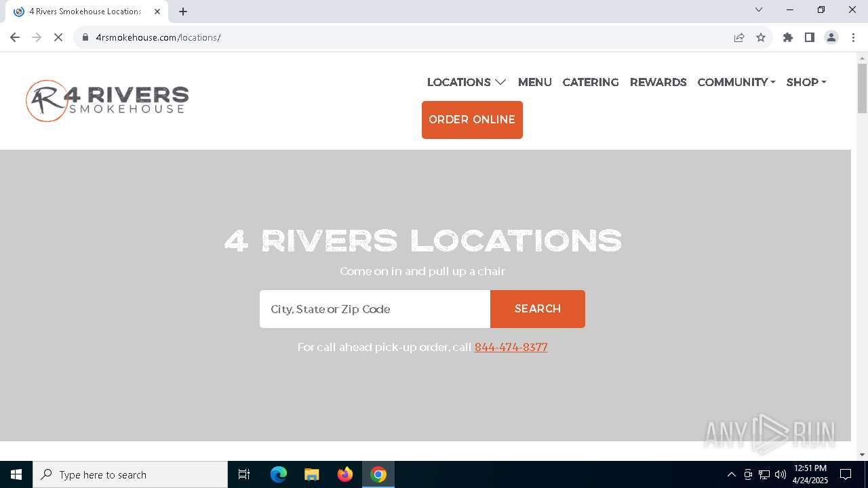The height and width of the screenshot is (488, 868).
Task: Open the Chrome profile avatar
Action: pos(831,37)
